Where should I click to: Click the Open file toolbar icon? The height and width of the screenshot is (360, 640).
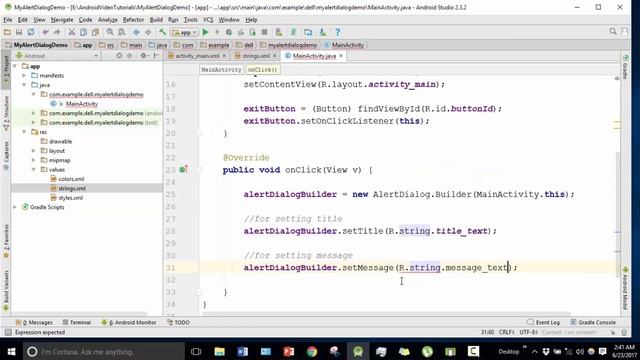click(7, 32)
